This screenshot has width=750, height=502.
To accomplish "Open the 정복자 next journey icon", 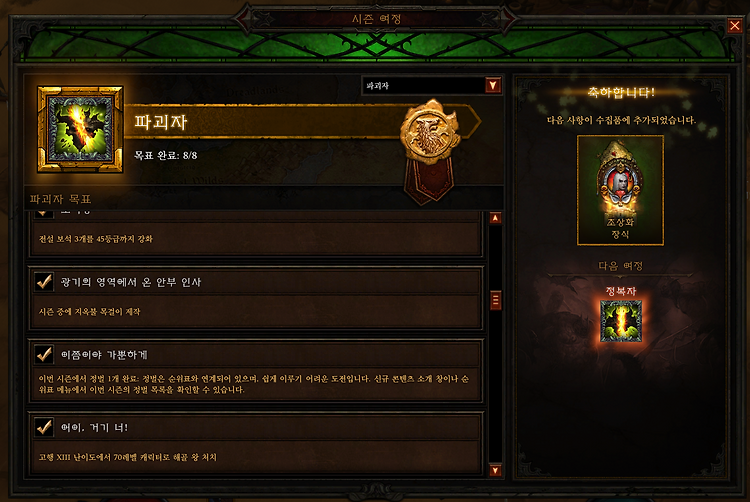I will pyautogui.click(x=621, y=321).
